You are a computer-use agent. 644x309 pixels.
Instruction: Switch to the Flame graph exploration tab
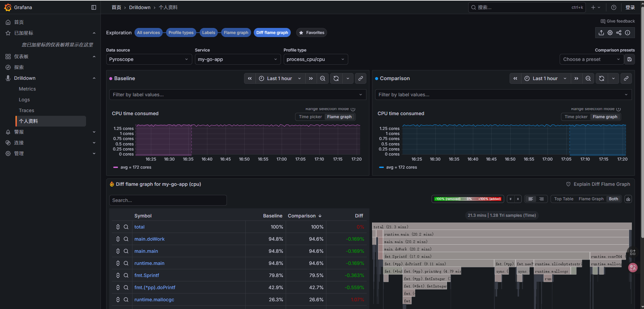point(236,33)
